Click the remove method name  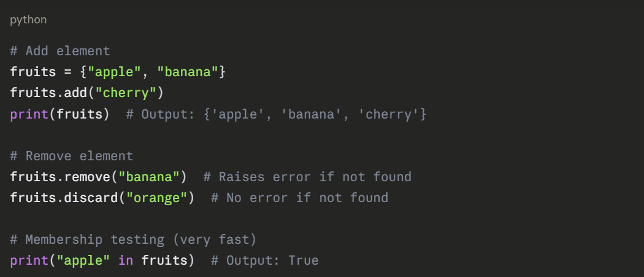pos(87,177)
